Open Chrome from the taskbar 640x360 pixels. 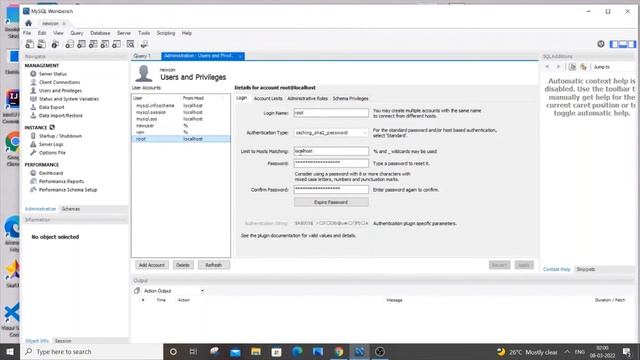(339, 351)
